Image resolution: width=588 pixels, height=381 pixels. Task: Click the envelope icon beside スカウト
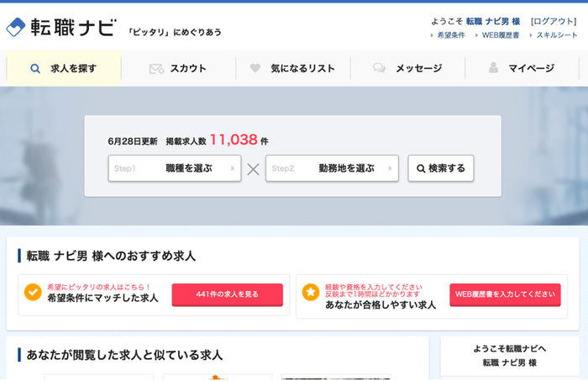[x=156, y=69]
